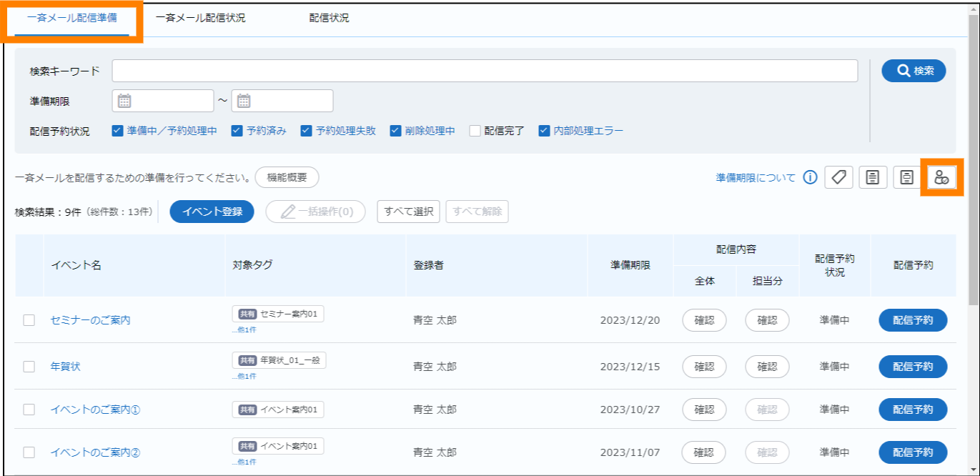Expand the …他1件 tags under 年賀状_01_一般
980x476 pixels.
(244, 376)
